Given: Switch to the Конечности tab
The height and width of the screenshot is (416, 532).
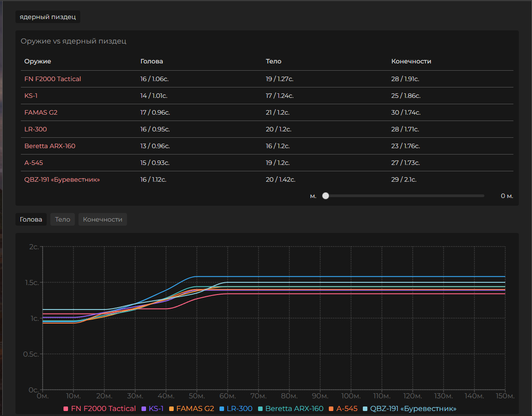Looking at the screenshot, I should coord(102,219).
